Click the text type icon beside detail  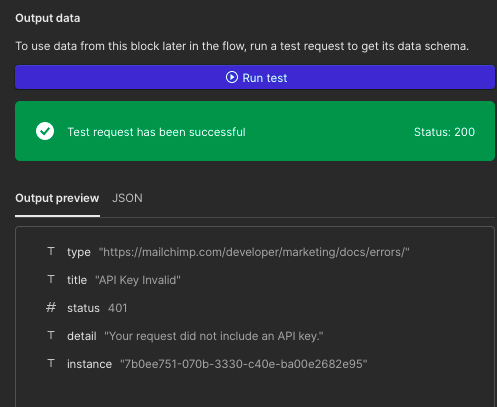click(x=51, y=335)
